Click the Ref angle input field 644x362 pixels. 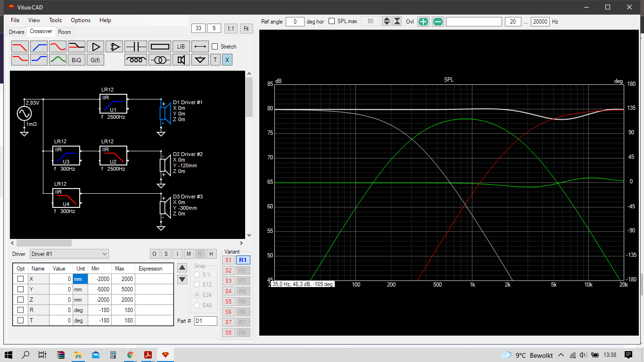click(295, 22)
